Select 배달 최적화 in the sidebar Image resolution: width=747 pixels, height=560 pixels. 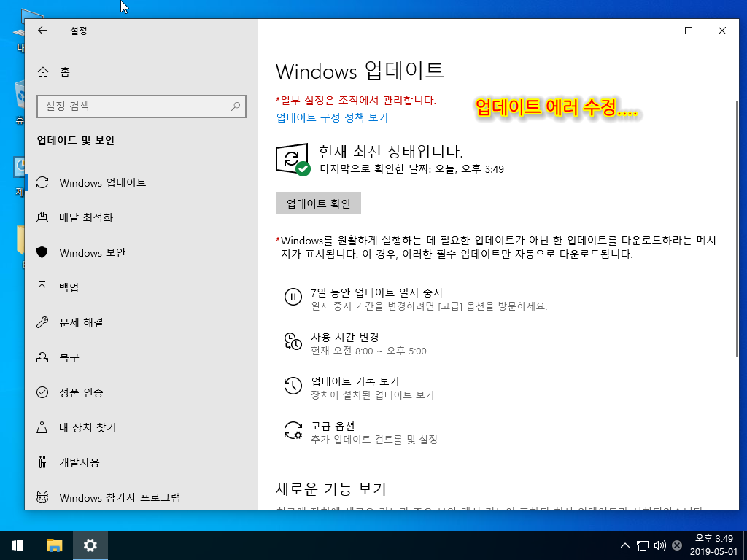pos(142,217)
